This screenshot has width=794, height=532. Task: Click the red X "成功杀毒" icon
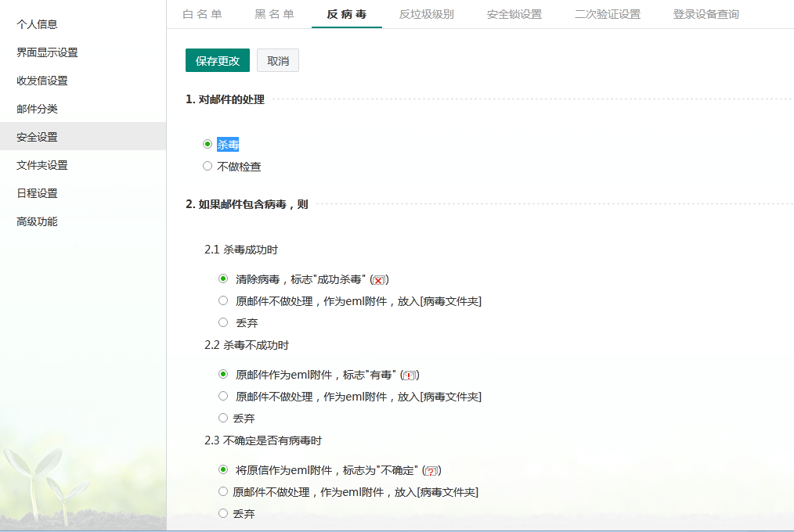pos(379,280)
